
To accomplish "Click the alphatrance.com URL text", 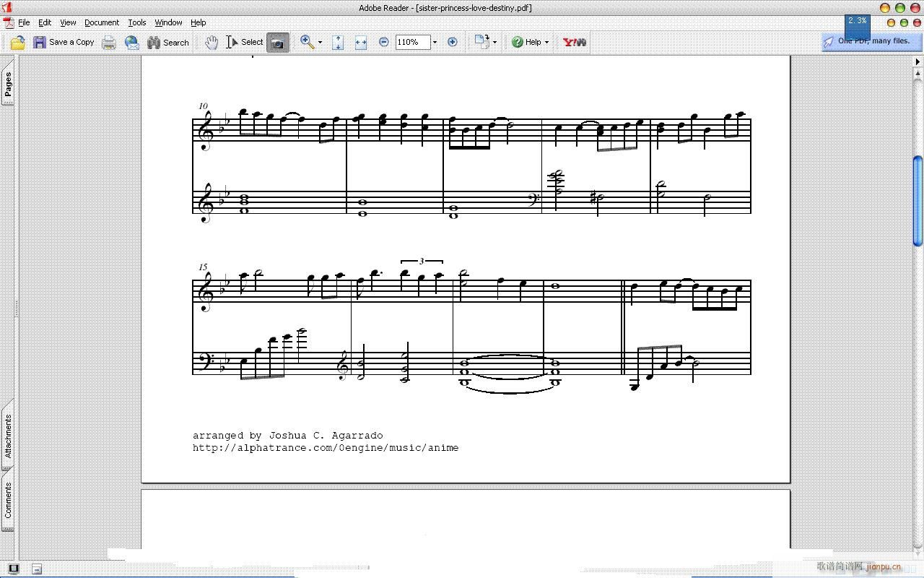I will (x=326, y=448).
